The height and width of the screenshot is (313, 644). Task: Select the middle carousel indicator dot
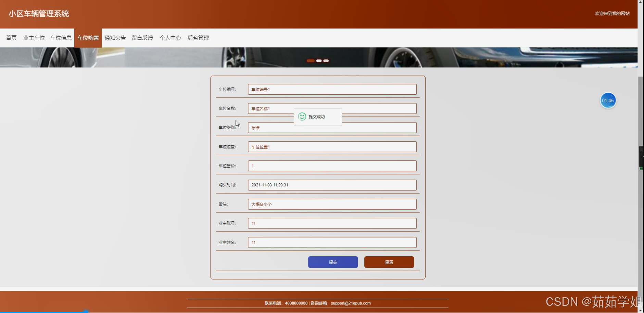(319, 61)
